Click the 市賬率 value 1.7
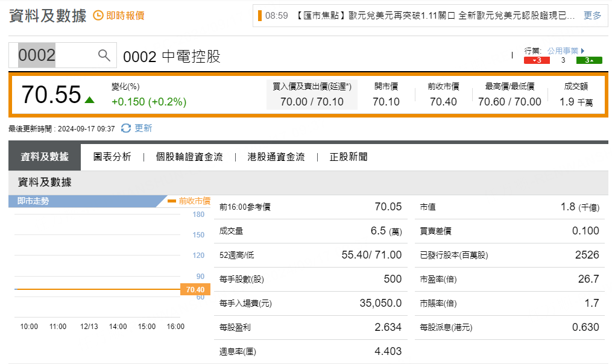 591,303
